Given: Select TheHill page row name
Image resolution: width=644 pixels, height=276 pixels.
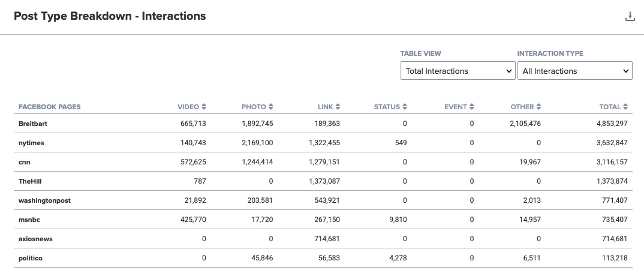Looking at the screenshot, I should (30, 181).
